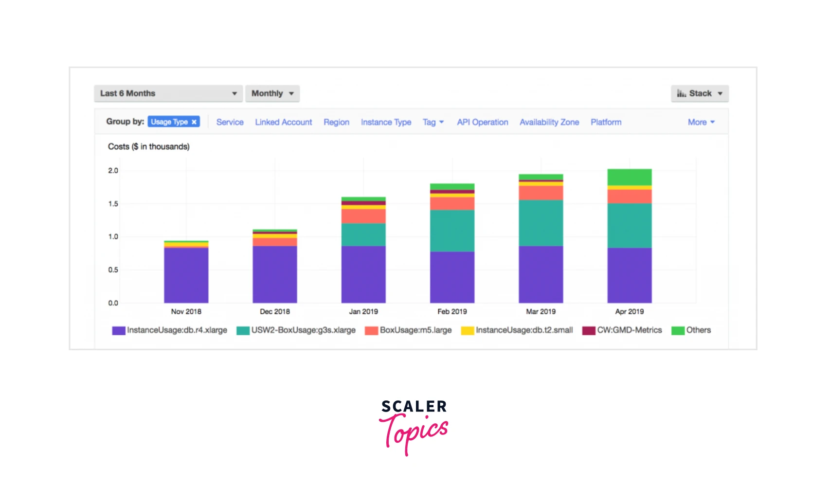This screenshot has height=504, width=829.
Task: Open the Tag grouping dropdown
Action: click(433, 122)
